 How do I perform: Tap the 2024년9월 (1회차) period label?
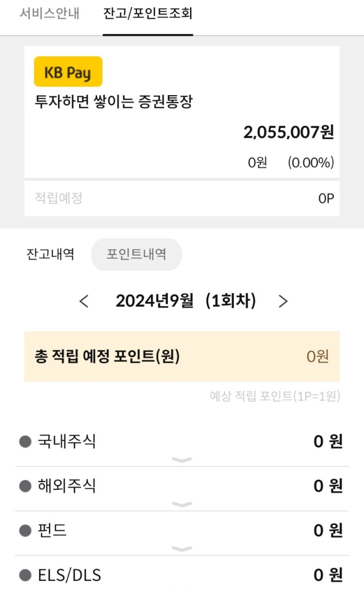point(183,301)
